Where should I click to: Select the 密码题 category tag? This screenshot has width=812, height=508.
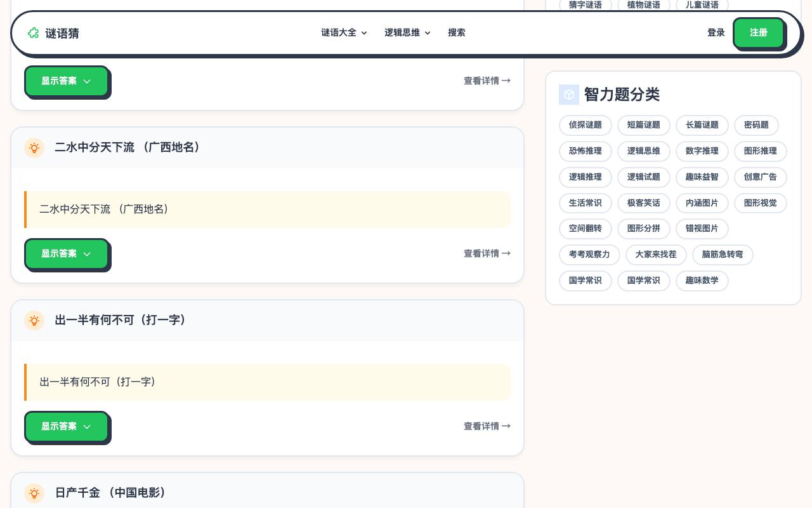756,125
